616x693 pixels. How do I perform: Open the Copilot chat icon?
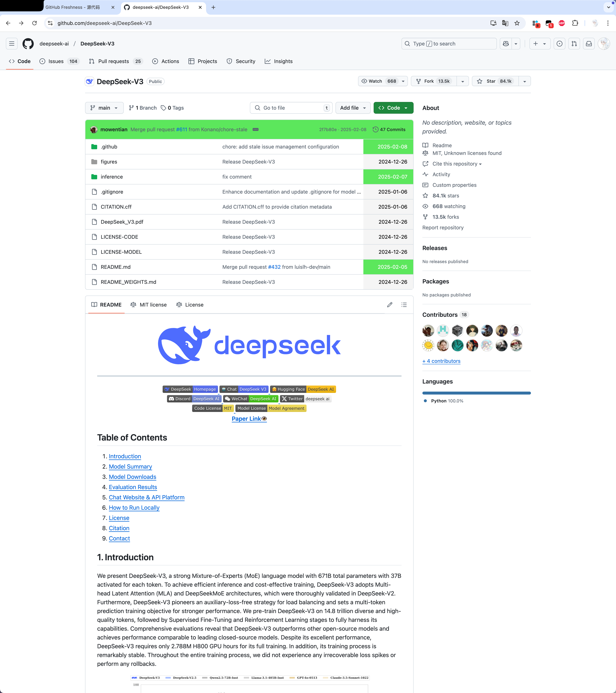pos(505,43)
